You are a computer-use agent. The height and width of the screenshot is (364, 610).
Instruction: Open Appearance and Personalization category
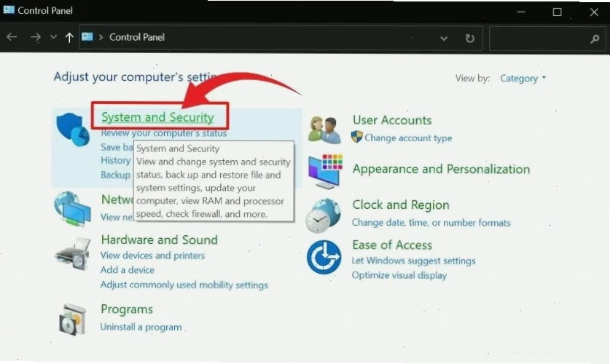pyautogui.click(x=441, y=169)
